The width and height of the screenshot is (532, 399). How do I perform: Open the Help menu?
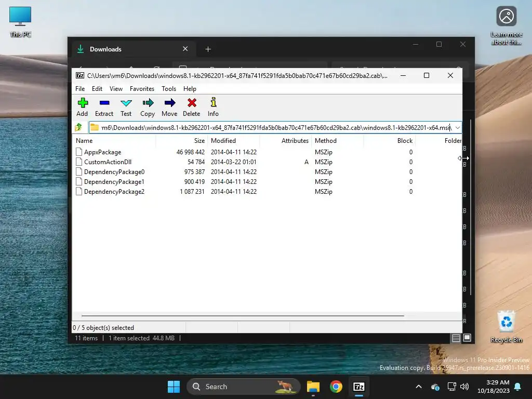(x=190, y=88)
